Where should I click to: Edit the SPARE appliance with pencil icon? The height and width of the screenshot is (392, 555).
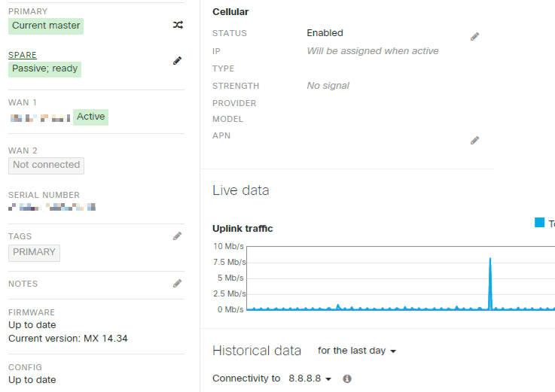(x=178, y=60)
